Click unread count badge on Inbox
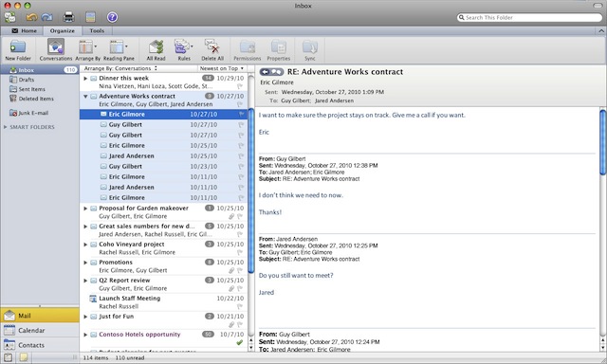Screen dimensions: 607x364 (70, 70)
